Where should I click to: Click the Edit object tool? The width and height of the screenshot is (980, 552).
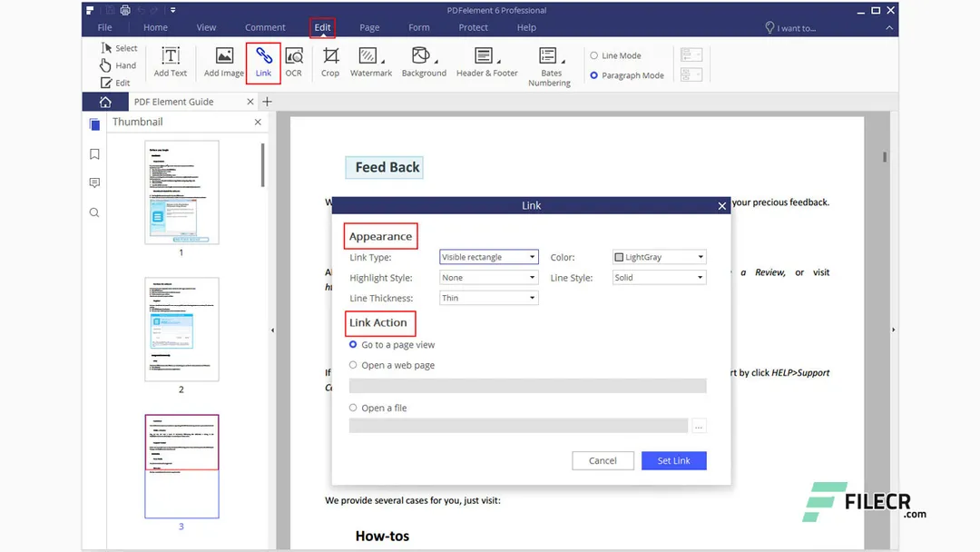[115, 83]
